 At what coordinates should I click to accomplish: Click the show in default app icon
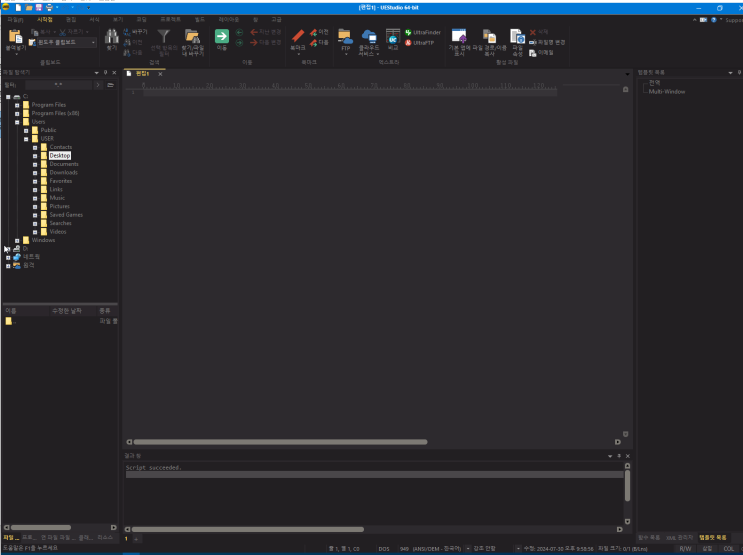coord(459,36)
